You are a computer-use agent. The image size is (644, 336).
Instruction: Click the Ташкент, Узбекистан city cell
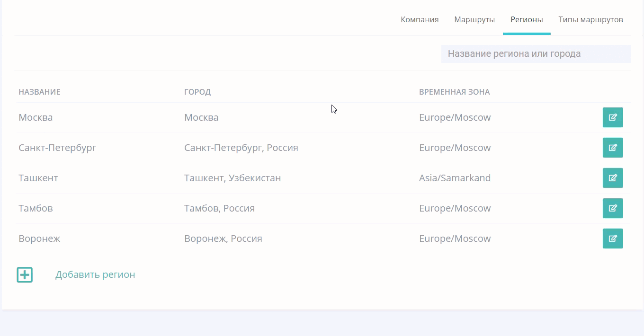coord(233,178)
